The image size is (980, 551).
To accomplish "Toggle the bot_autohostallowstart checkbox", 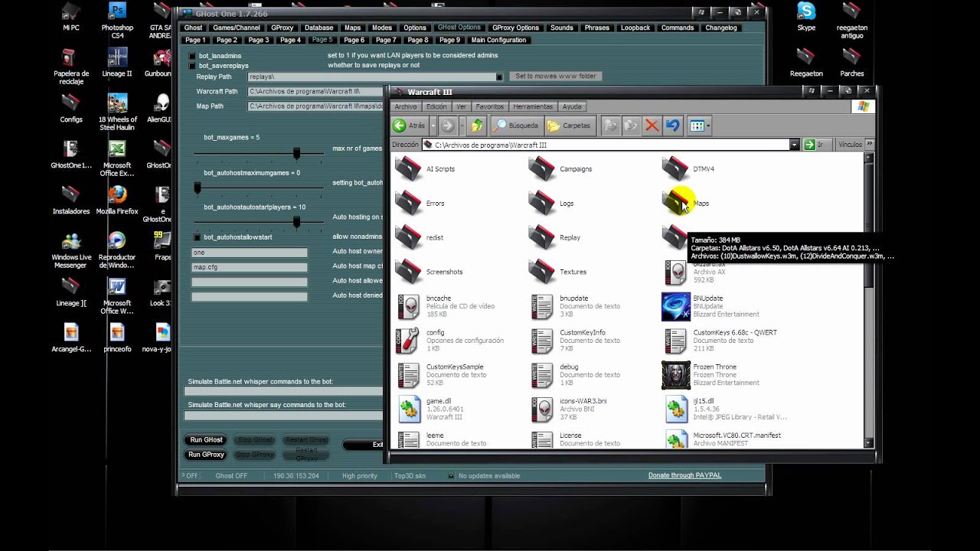I will click(x=197, y=237).
